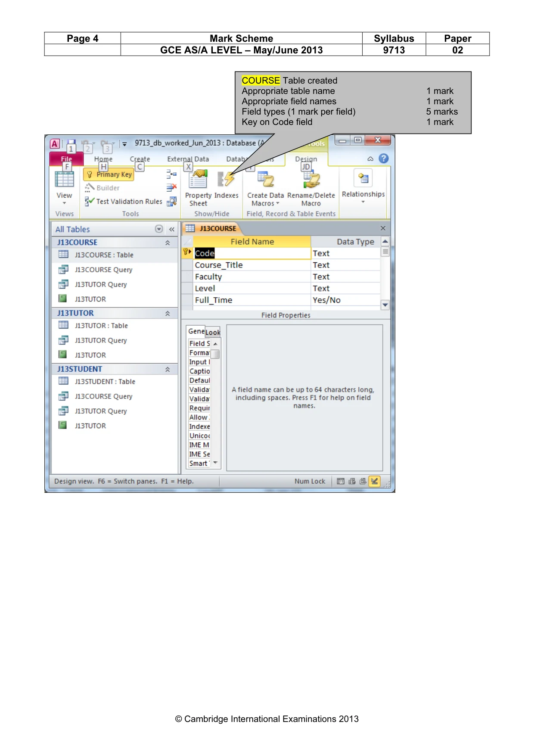Click the View datasheet icon in the ribbon
This screenshot has width=534, height=756.
pyautogui.click(x=65, y=179)
